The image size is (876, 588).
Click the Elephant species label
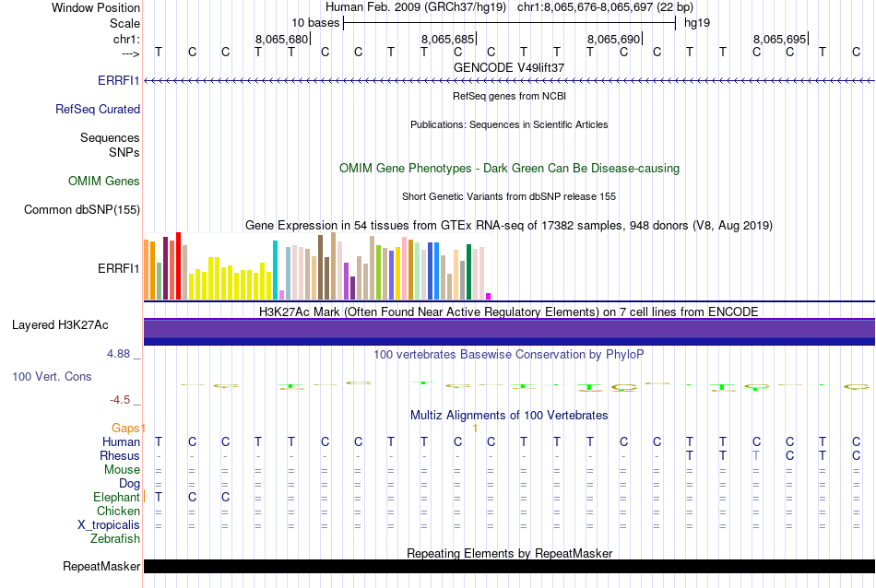(x=116, y=497)
